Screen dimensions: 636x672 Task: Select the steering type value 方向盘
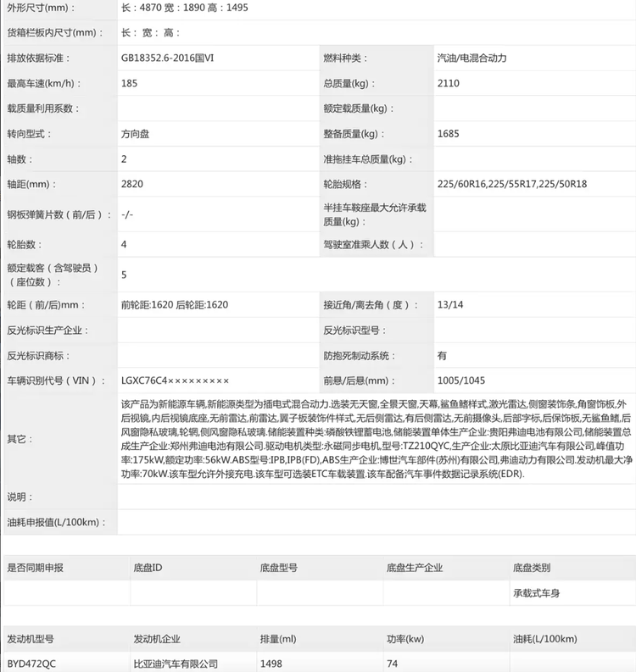[x=137, y=134]
